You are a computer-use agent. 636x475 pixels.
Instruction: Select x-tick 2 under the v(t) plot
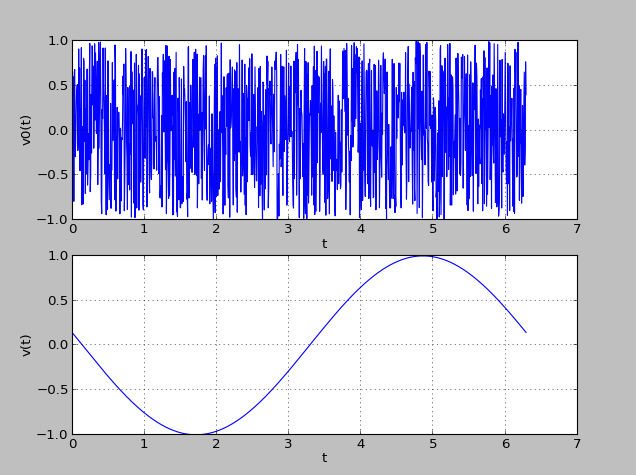pyautogui.click(x=216, y=444)
